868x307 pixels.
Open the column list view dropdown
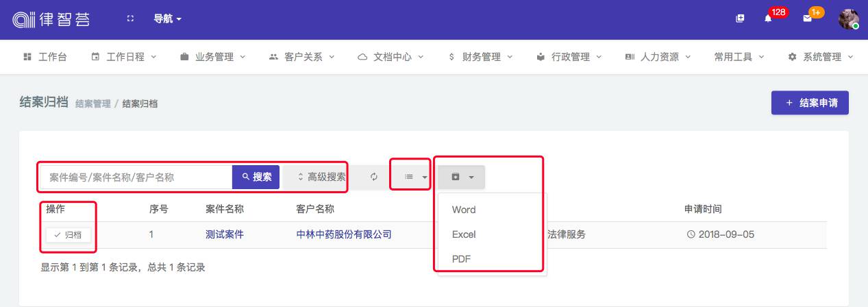click(414, 177)
